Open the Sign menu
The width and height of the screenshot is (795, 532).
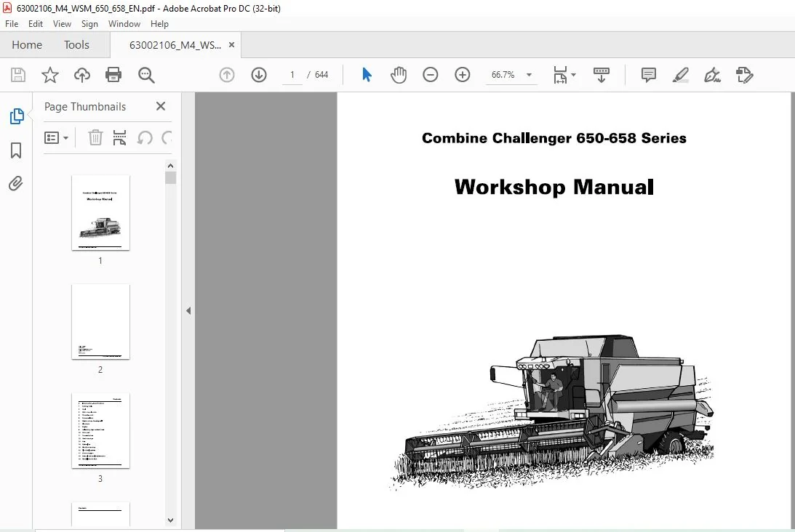(x=89, y=24)
